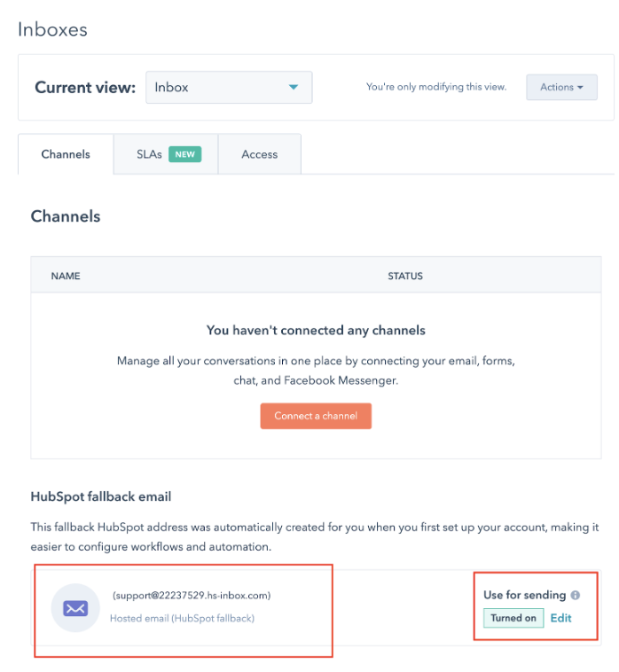The image size is (619, 672).
Task: Click the Inboxes page title
Action: point(52,30)
